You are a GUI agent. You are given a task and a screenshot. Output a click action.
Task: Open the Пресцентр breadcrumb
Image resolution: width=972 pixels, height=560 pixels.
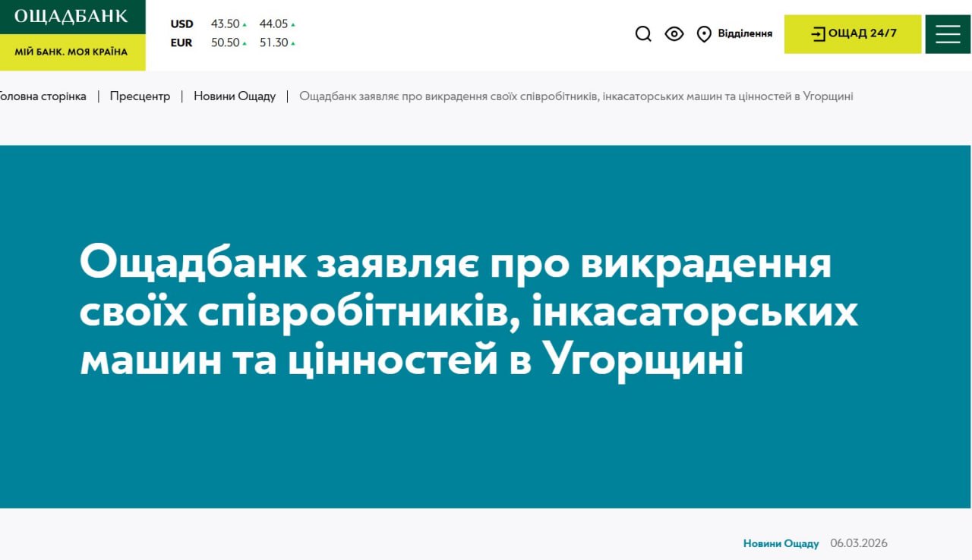point(140,96)
